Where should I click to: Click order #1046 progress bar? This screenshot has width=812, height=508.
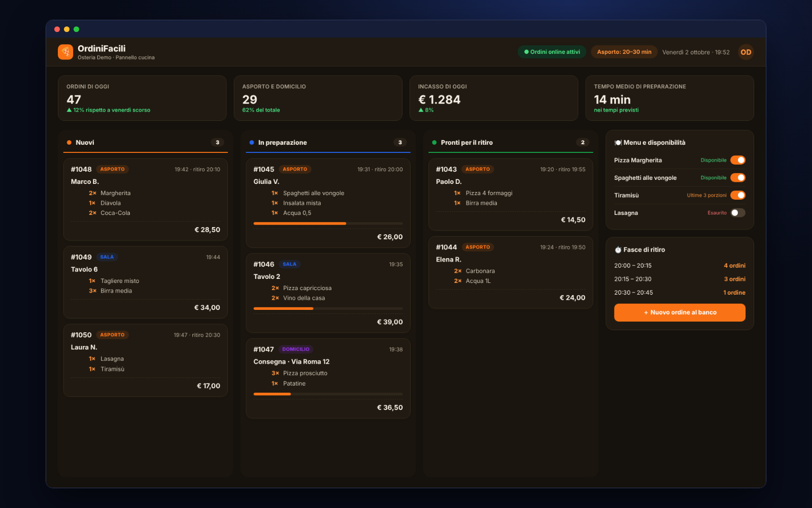[328, 308]
